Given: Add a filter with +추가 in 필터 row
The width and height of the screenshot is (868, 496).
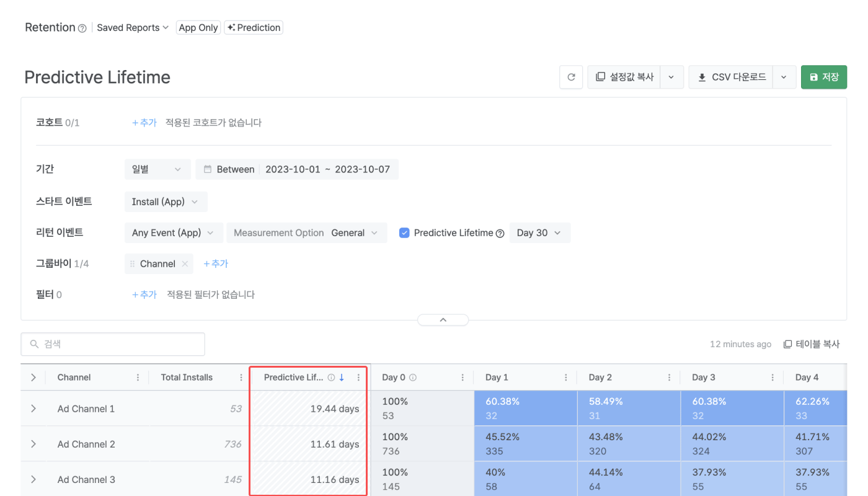Looking at the screenshot, I should tap(144, 294).
